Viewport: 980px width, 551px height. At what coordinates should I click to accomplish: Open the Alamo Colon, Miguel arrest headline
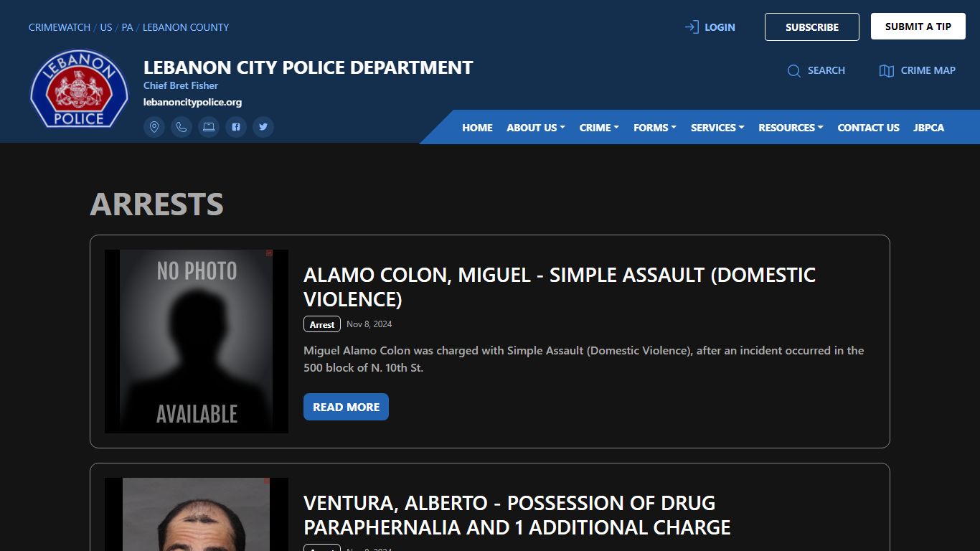pos(560,286)
